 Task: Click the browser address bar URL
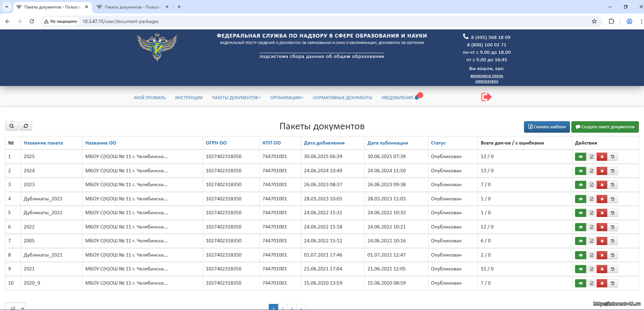120,21
